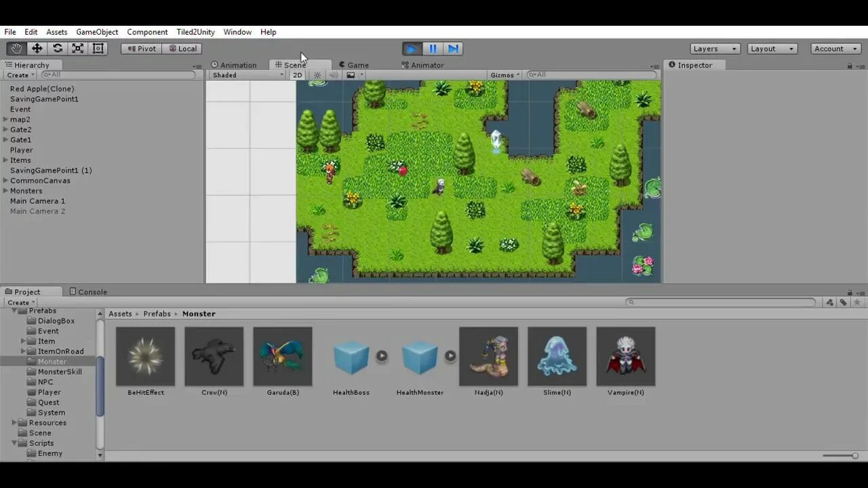Expand the Monsters object

(5, 190)
